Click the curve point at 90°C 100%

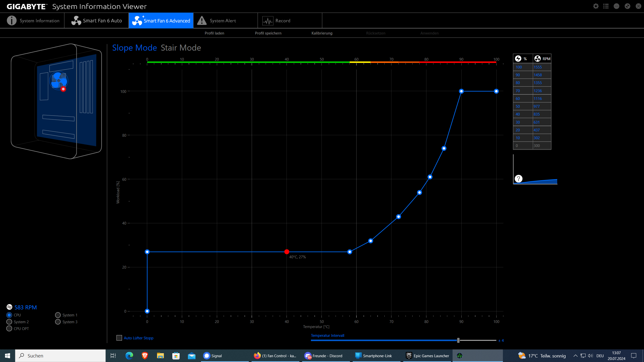tap(461, 91)
